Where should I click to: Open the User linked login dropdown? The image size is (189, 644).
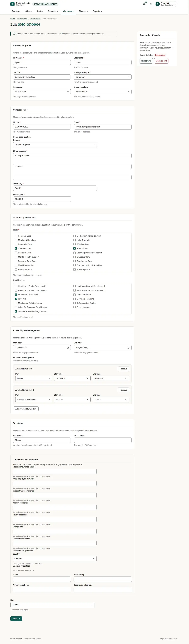pyautogui.click(x=52, y=605)
